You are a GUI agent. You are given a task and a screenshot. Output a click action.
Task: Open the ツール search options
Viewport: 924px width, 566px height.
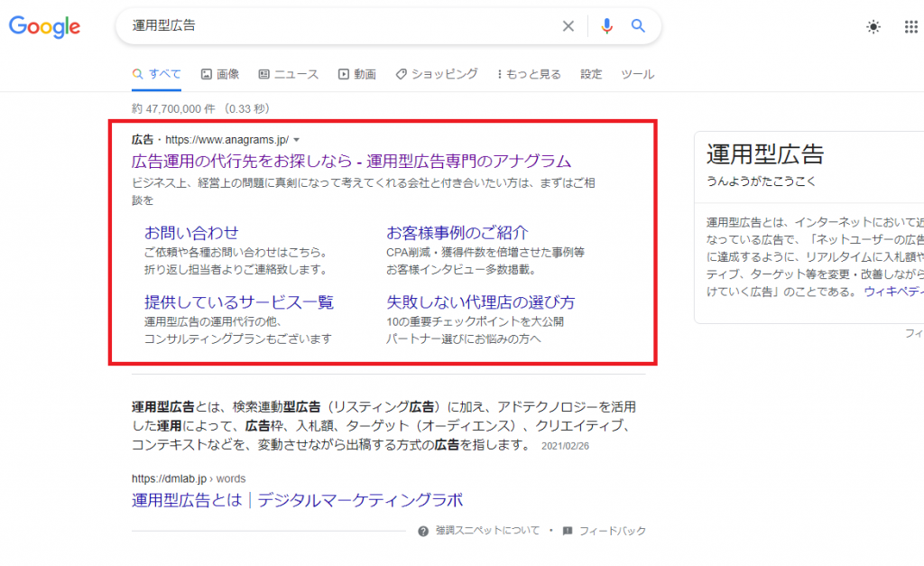638,74
